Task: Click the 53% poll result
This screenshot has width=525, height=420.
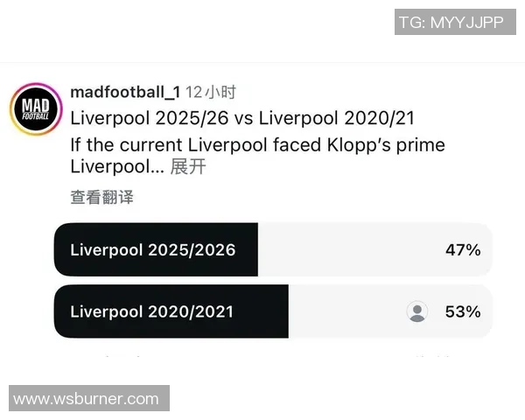Action: [x=463, y=311]
